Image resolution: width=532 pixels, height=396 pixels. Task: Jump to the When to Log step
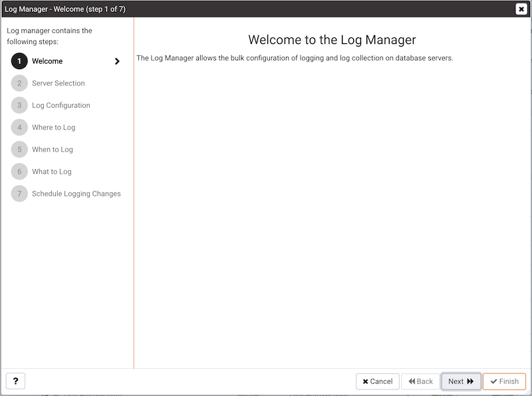pyautogui.click(x=53, y=150)
